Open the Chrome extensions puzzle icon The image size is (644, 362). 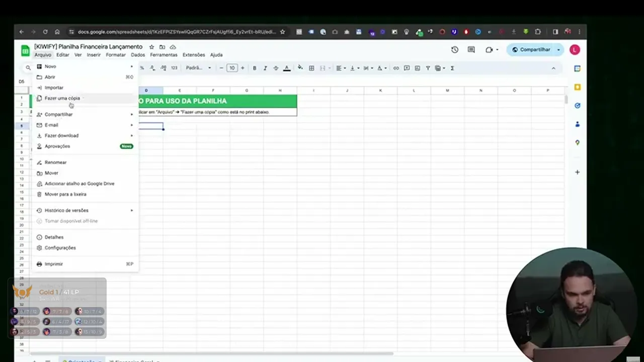coord(538,32)
